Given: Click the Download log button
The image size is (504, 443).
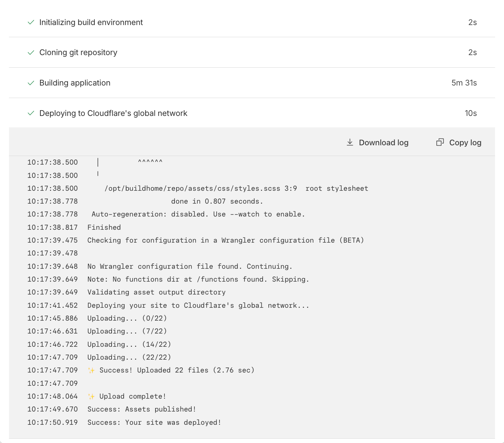Looking at the screenshot, I should [377, 142].
